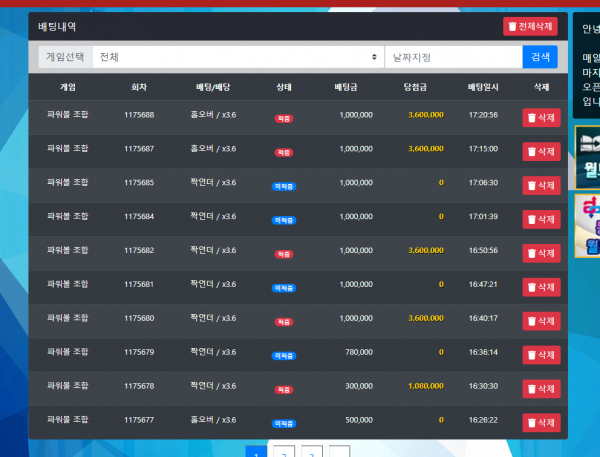
Task: Click the 미적중 badge on round 1175685
Action: coord(284,186)
